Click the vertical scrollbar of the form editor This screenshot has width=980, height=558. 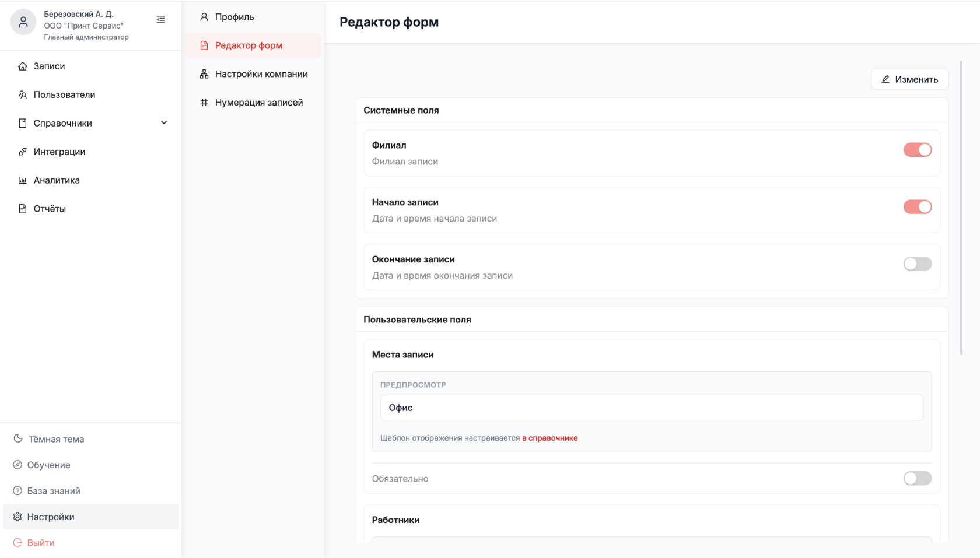click(x=961, y=207)
